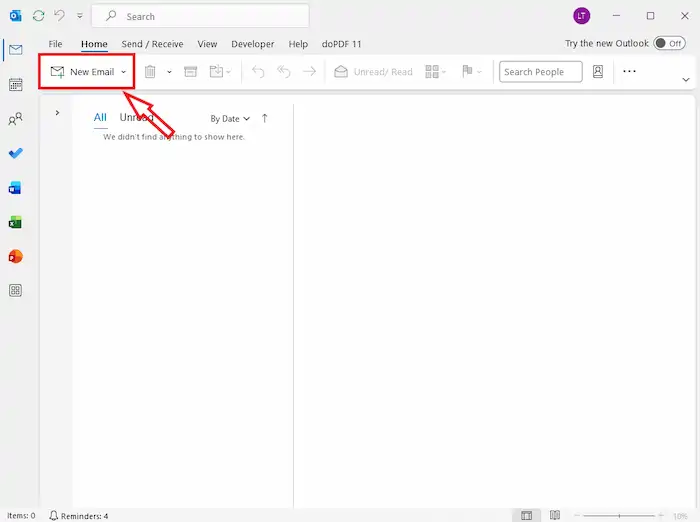
Task: Open the By Date sort dropdown
Action: coord(230,119)
